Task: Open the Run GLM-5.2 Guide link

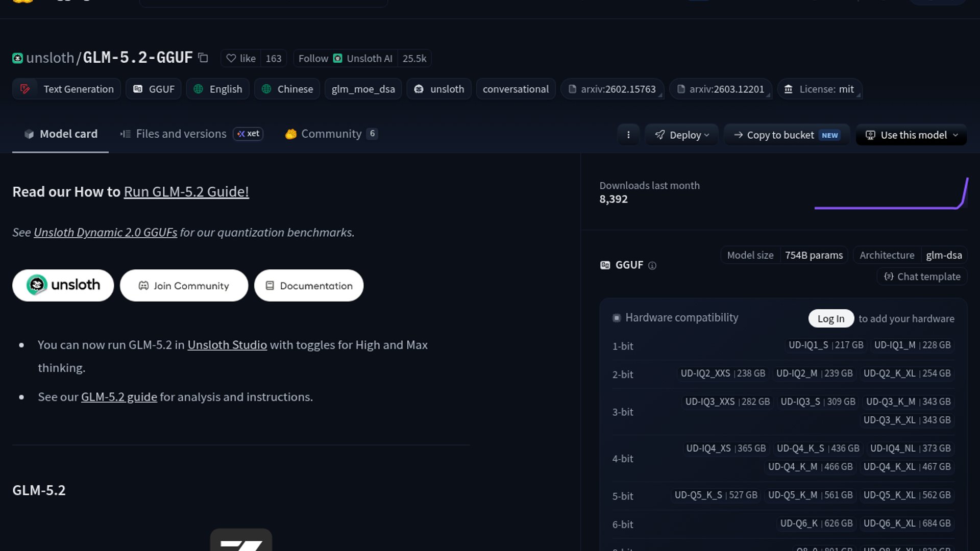Action: [x=186, y=191]
